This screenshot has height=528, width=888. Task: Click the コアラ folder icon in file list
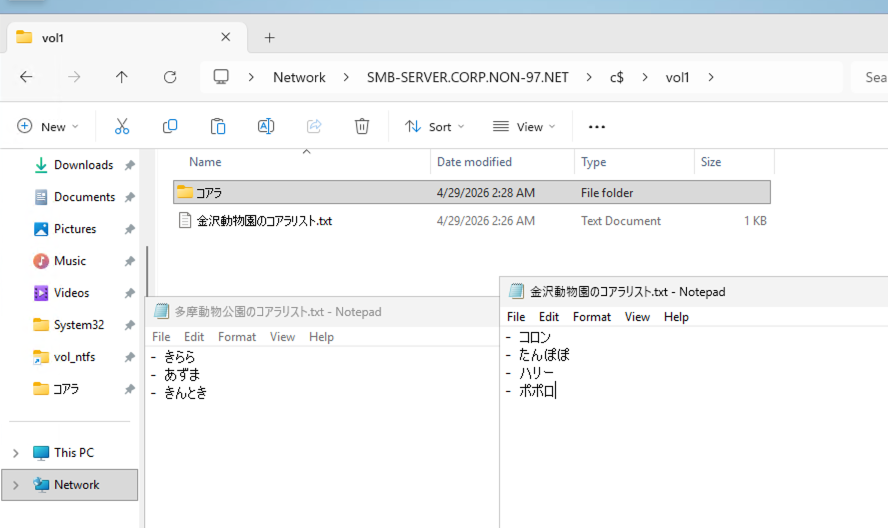tap(185, 192)
